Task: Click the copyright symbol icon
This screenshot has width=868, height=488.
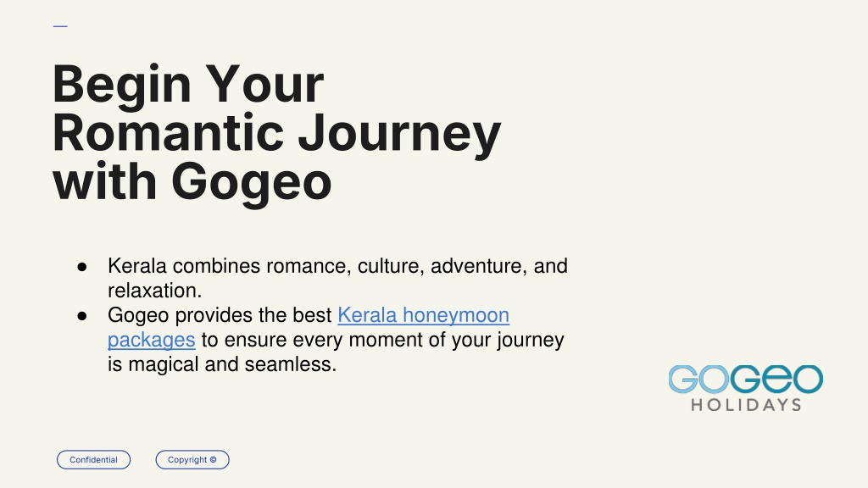Action: coord(213,460)
